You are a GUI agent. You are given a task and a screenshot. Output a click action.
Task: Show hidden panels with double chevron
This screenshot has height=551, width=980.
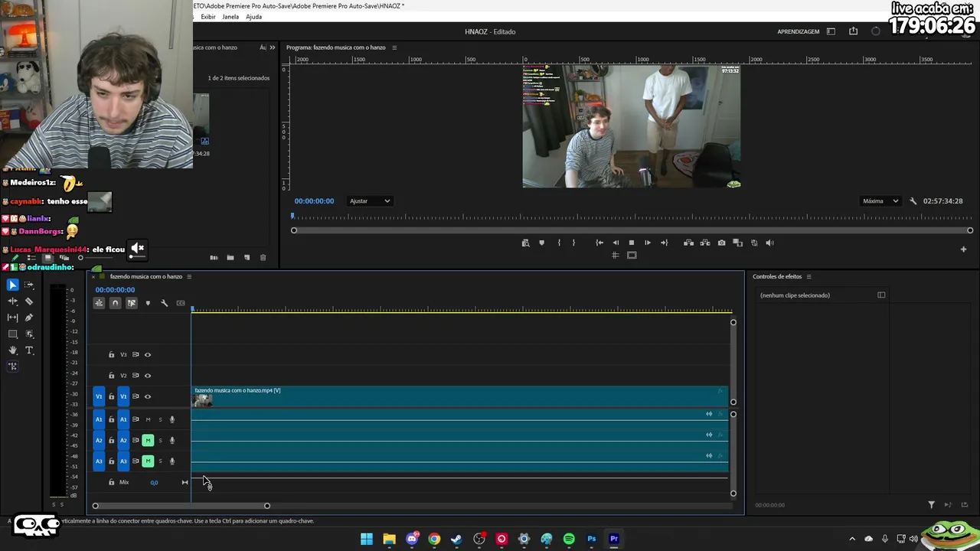[x=272, y=47]
